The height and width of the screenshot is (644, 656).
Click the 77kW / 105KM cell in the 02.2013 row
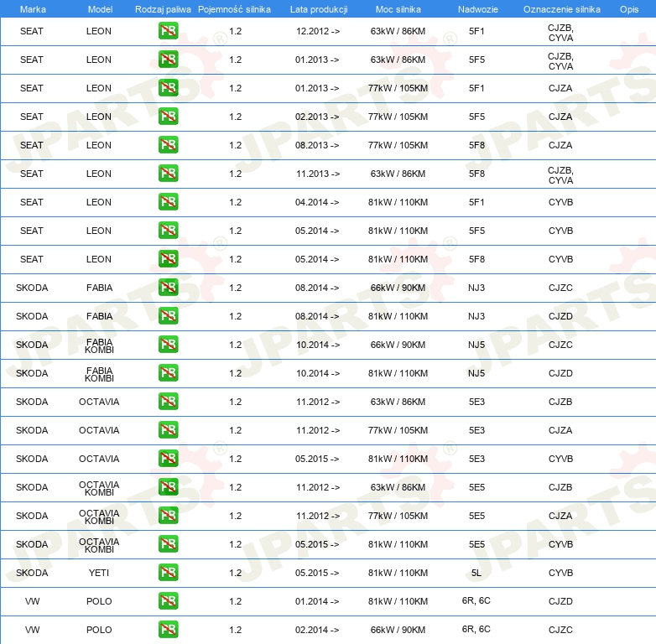coord(398,117)
